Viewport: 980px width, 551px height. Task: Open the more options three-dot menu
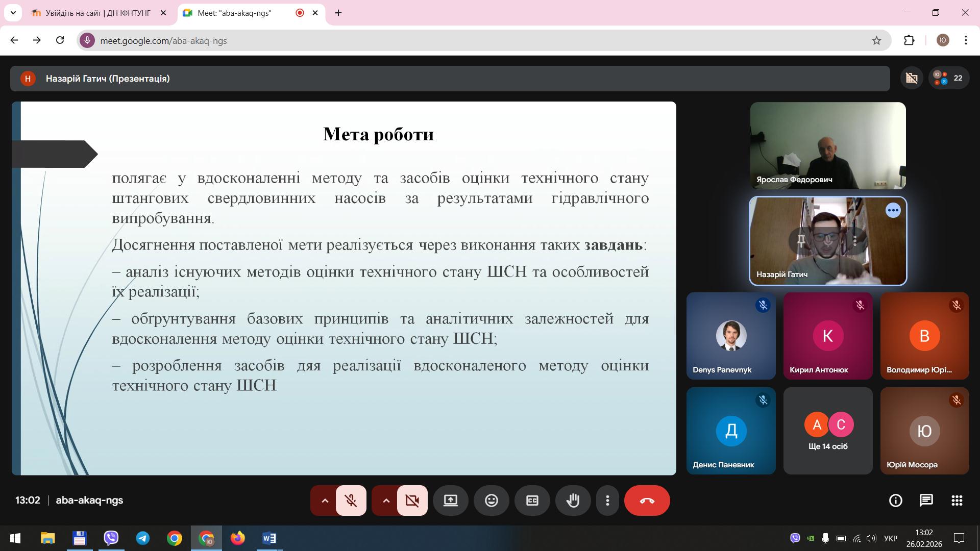(607, 500)
